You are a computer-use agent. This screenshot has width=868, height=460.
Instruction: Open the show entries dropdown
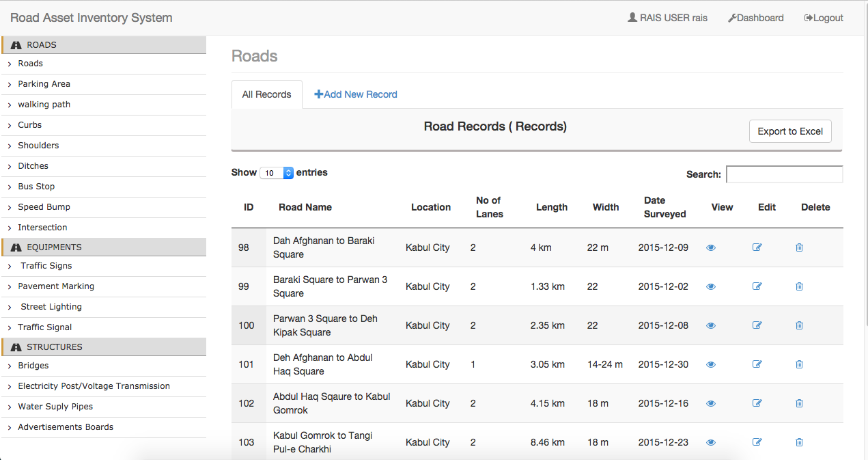pos(277,173)
